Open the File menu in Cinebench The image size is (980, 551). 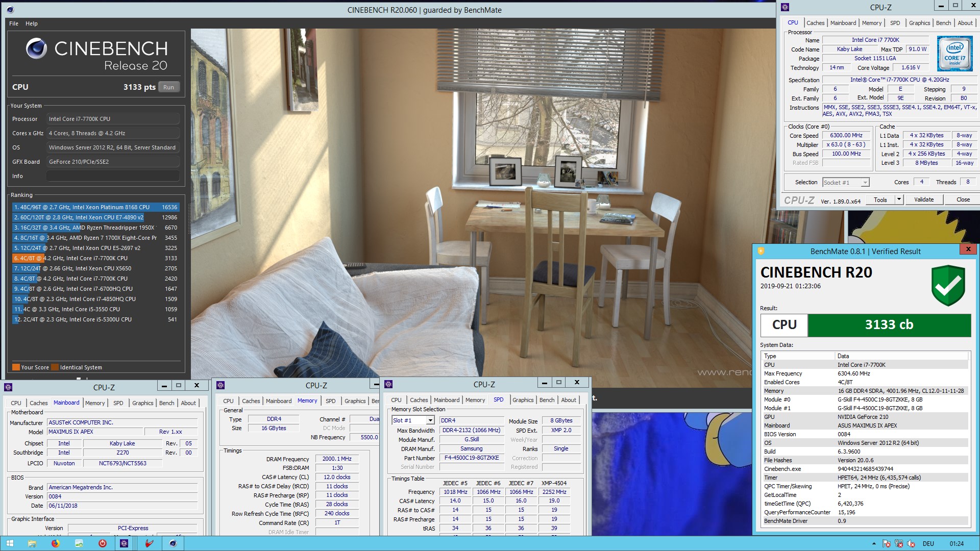[14, 23]
